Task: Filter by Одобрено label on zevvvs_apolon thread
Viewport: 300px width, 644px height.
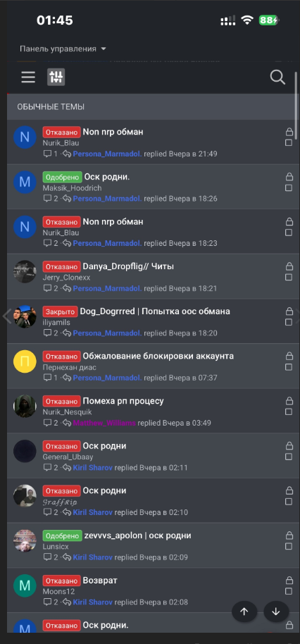Action: [x=62, y=535]
